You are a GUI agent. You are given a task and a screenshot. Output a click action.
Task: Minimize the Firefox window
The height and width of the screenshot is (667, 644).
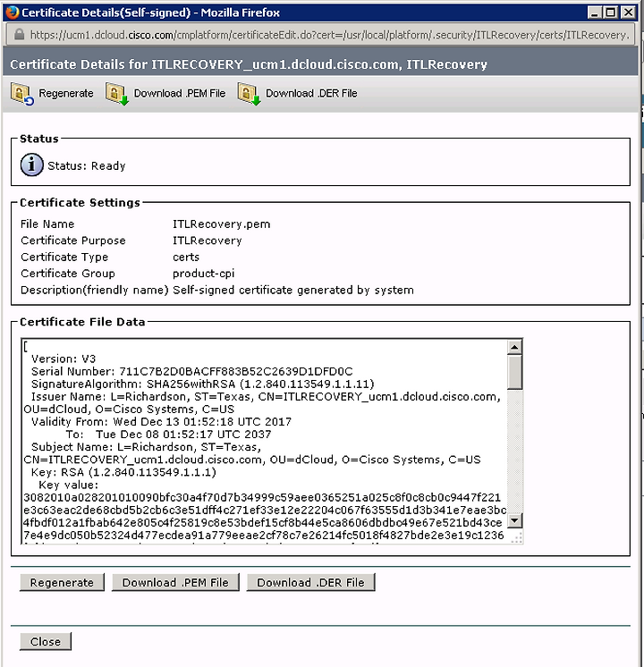click(594, 13)
